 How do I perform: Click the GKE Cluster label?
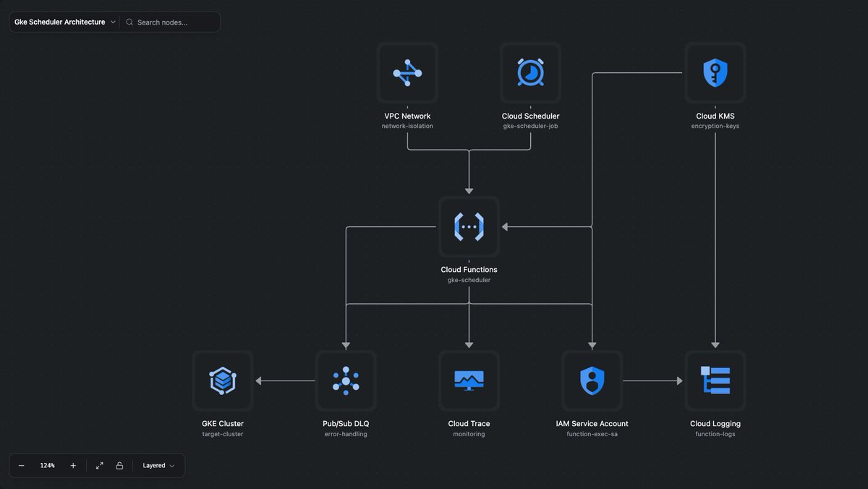223,424
